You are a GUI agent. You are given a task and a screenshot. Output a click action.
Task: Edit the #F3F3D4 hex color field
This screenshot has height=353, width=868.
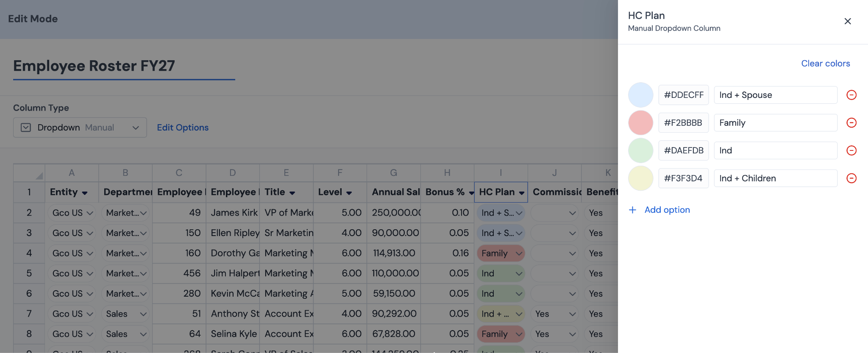click(684, 178)
